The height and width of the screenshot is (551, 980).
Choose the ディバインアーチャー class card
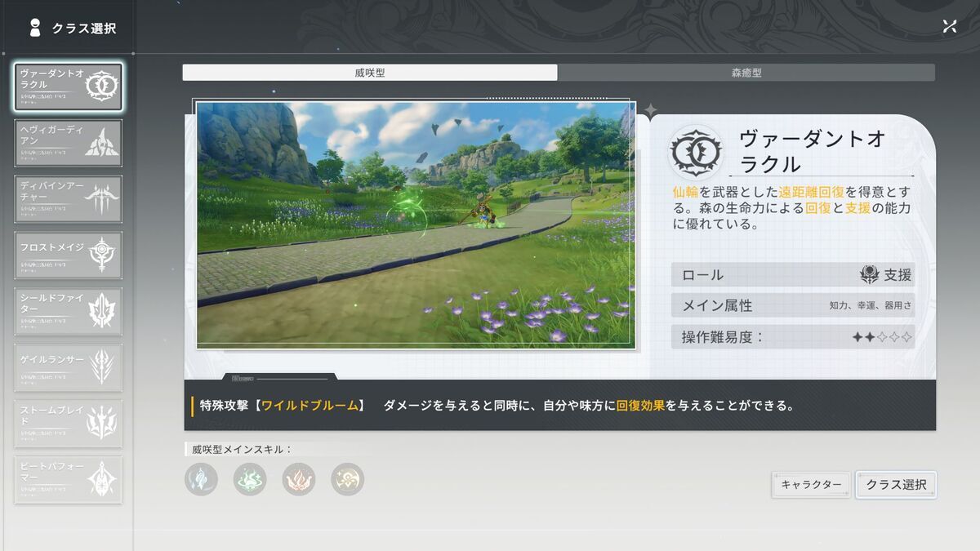pos(69,199)
